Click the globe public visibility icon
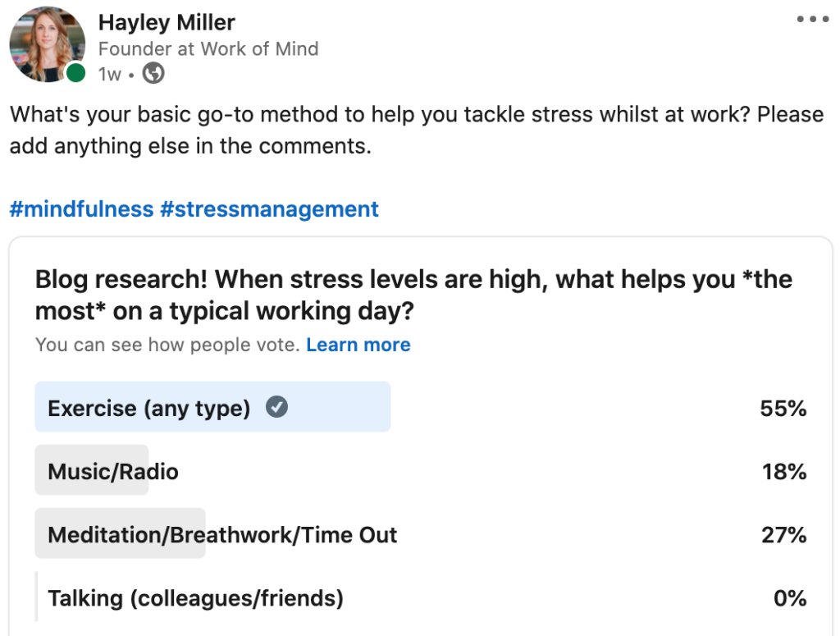840x636 pixels. [x=153, y=74]
